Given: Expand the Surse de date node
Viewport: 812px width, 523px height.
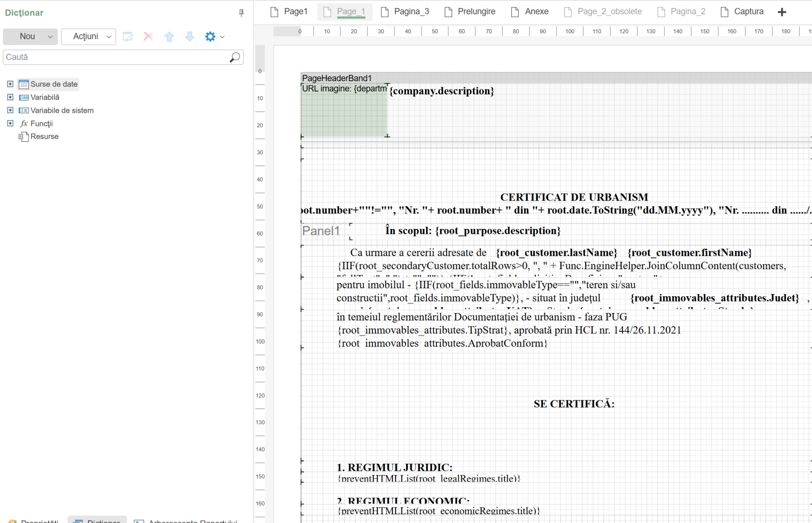Looking at the screenshot, I should click(x=10, y=84).
